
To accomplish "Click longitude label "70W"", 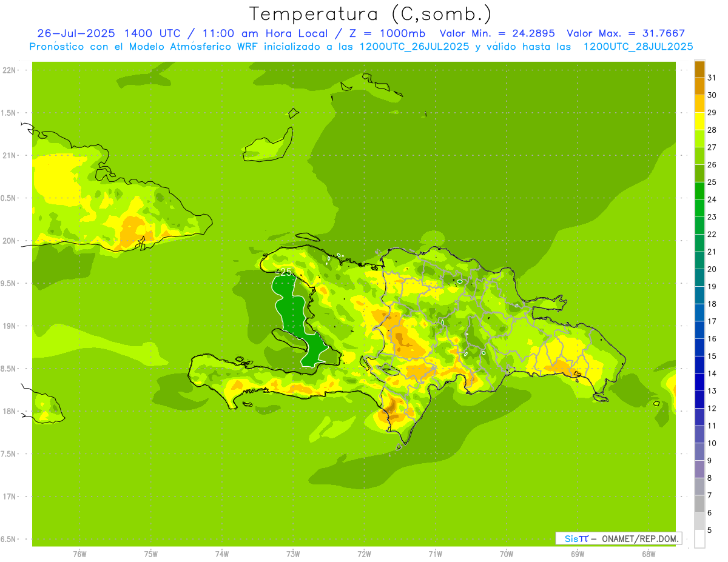I will pyautogui.click(x=507, y=554).
